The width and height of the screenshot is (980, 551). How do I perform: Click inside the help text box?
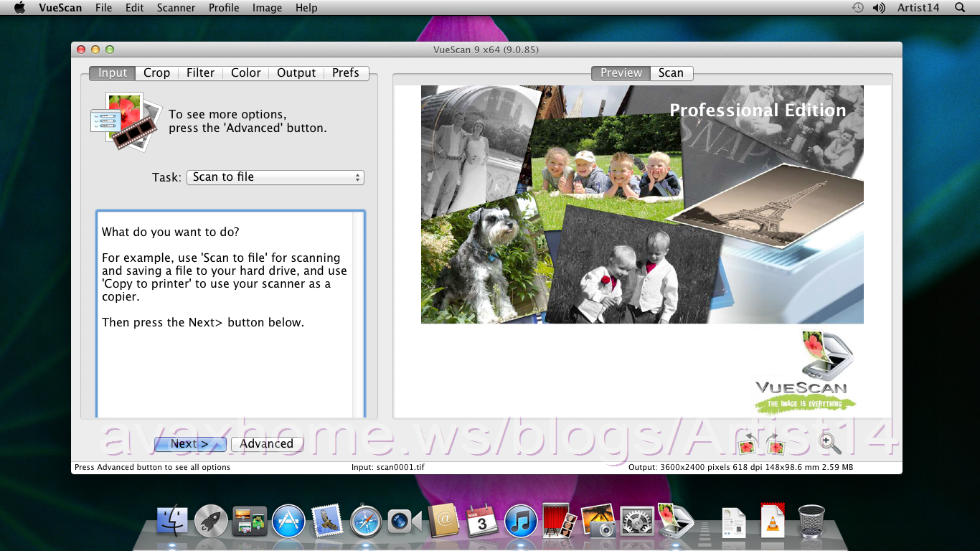point(225,314)
